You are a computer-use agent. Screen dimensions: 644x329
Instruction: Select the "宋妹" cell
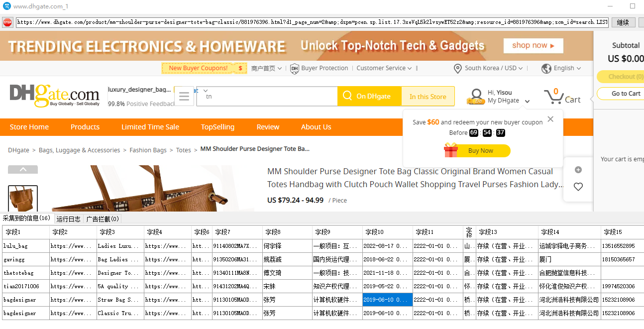(x=288, y=286)
